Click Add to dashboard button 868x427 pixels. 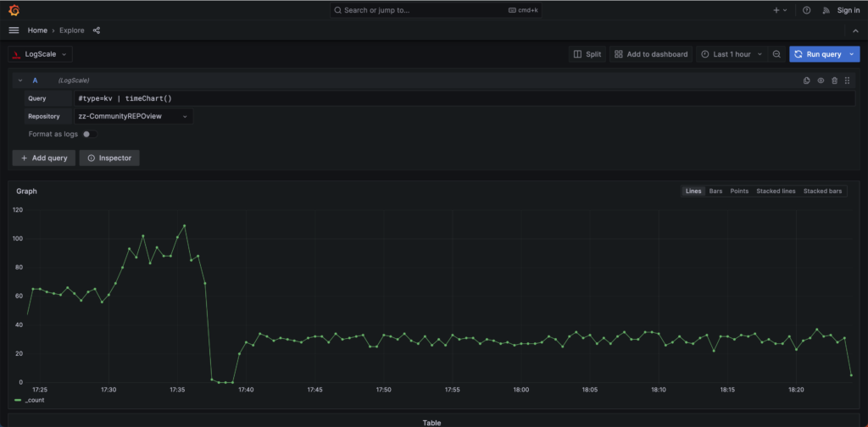pos(651,54)
